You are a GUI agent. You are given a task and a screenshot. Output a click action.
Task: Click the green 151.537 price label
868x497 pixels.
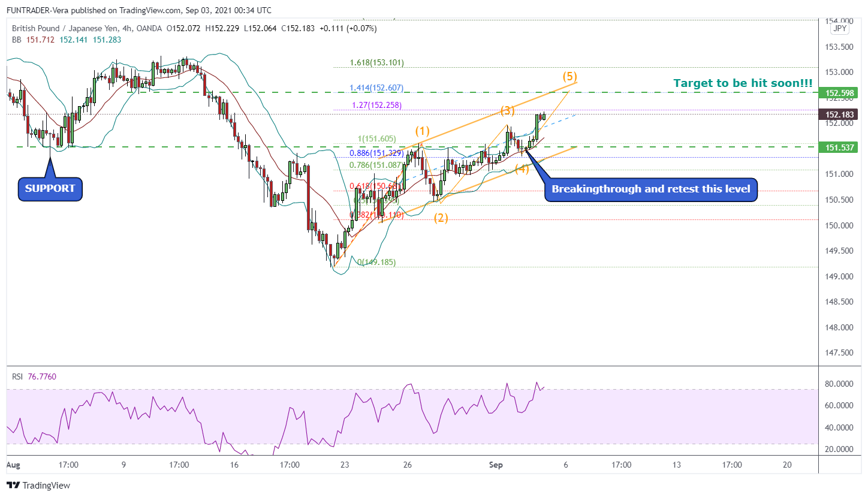pos(839,147)
